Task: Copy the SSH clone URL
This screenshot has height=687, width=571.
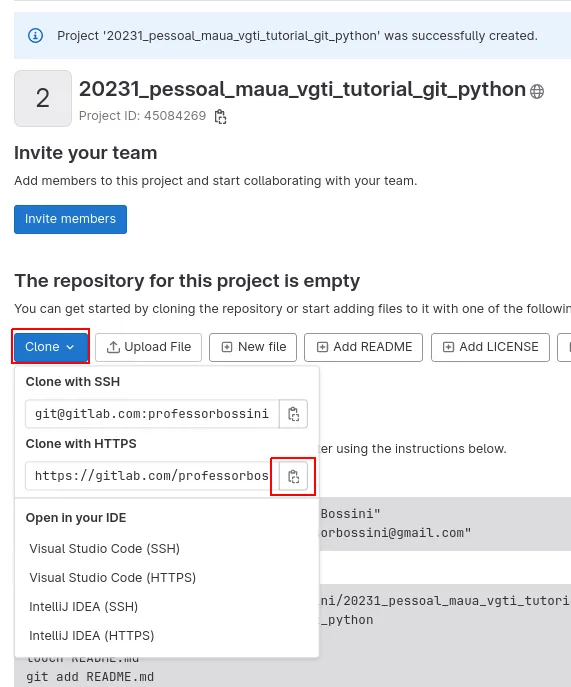Action: click(293, 414)
